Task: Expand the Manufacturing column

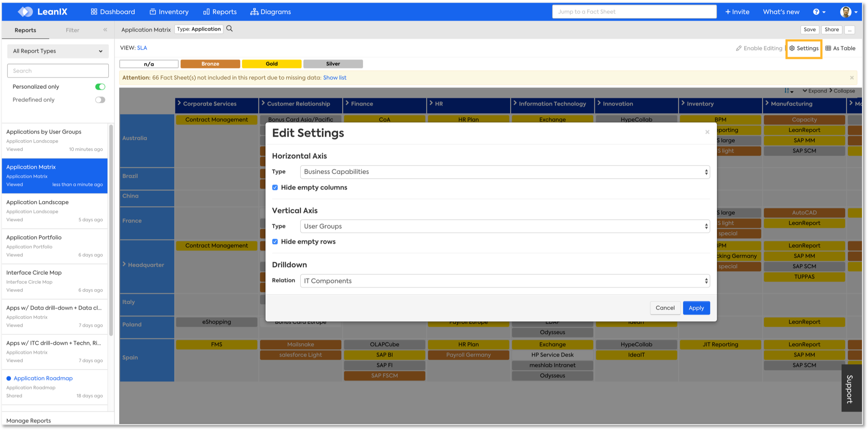Action: coord(767,103)
